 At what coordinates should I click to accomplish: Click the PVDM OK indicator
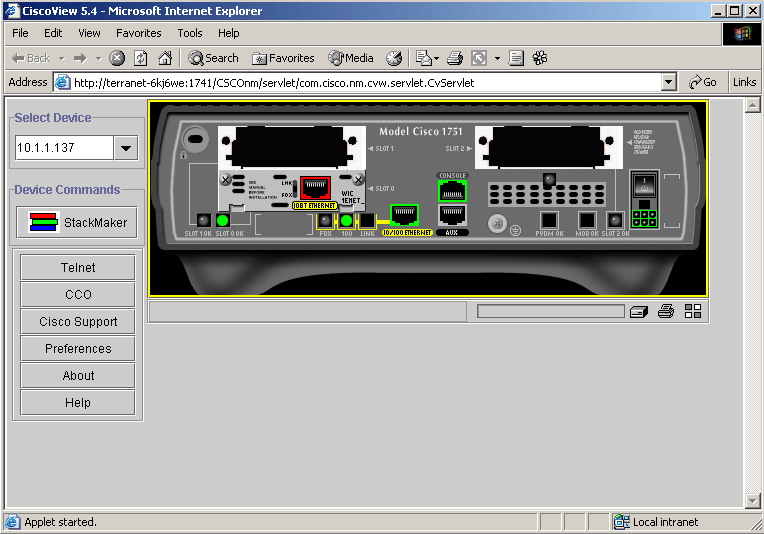(x=549, y=220)
